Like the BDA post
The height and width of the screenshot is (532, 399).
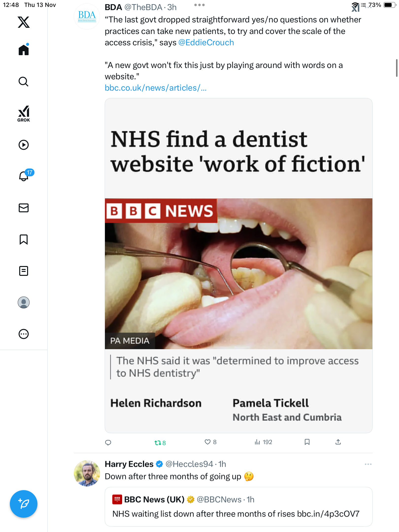point(208,442)
